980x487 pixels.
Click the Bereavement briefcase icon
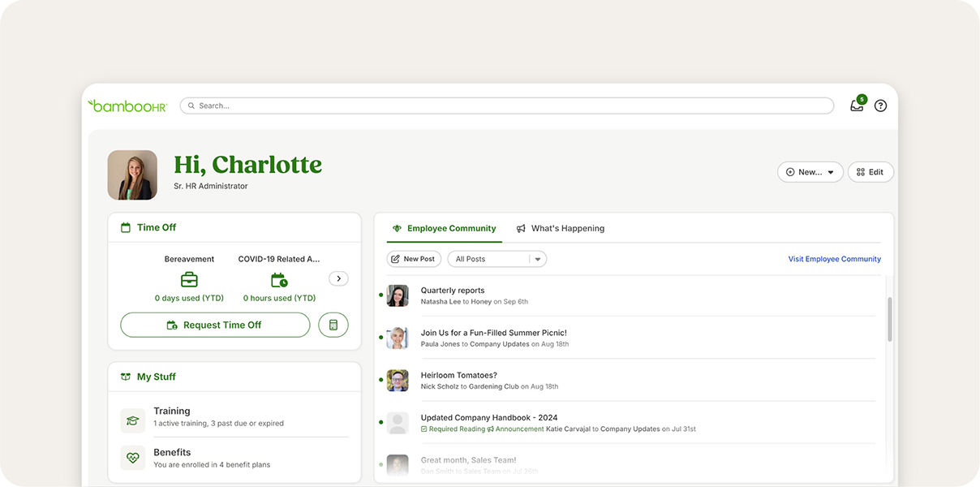189,280
